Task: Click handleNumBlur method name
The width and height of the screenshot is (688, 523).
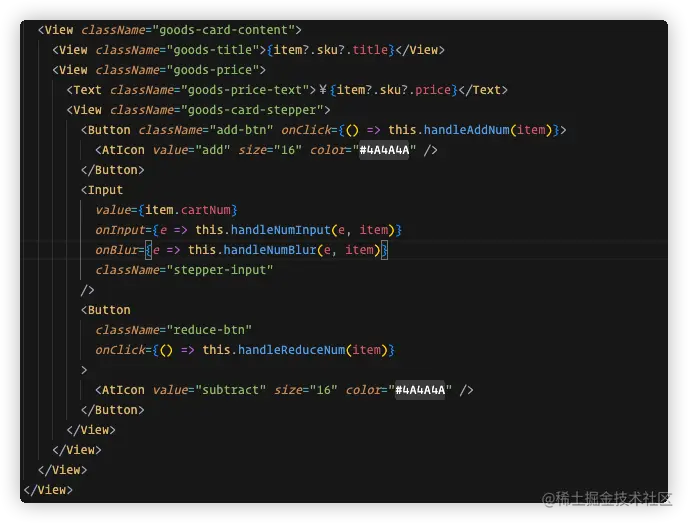Action: [x=270, y=250]
